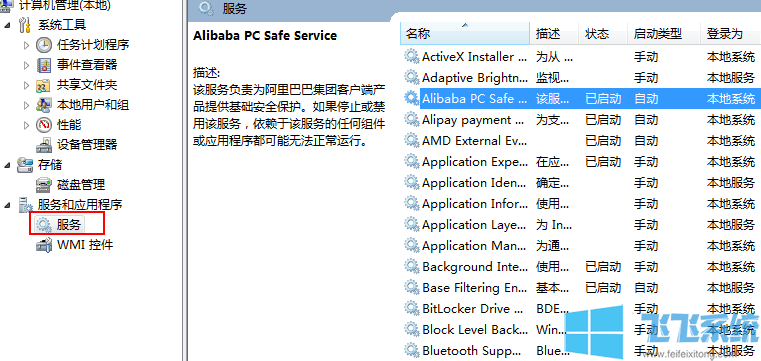This screenshot has width=761, height=361.
Task: Expand the 任务计划程序 tree node
Action: [27, 45]
